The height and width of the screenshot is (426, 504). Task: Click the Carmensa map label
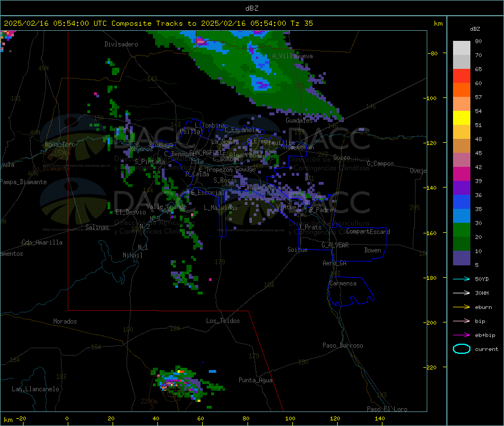343,284
